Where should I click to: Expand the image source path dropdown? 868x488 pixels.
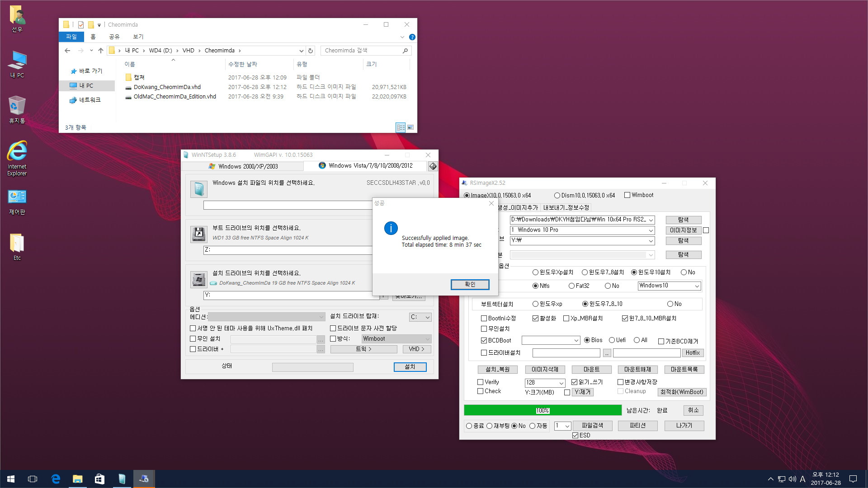[x=651, y=220]
